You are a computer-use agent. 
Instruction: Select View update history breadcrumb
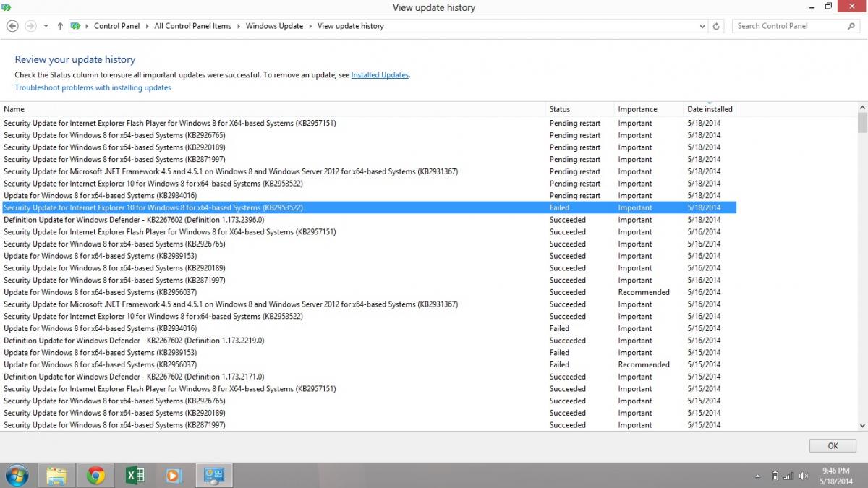350,26
